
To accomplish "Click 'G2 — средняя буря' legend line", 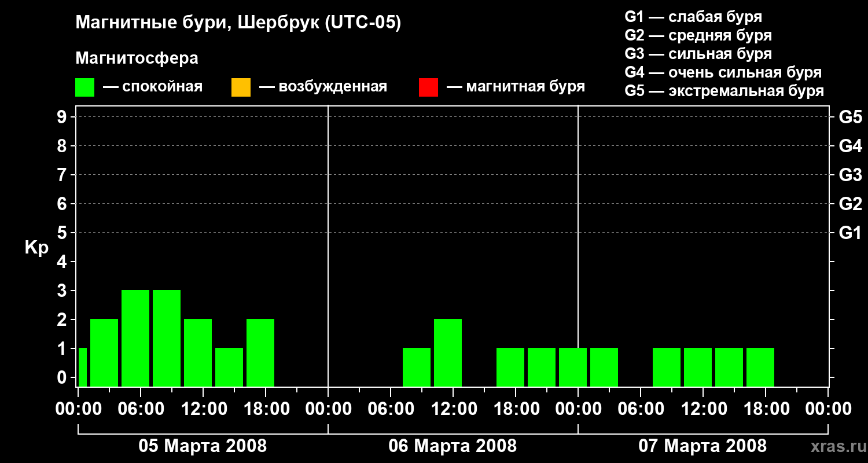I will [x=698, y=35].
